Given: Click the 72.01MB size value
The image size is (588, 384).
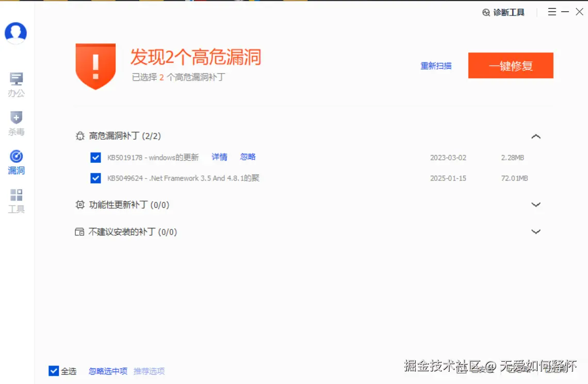Looking at the screenshot, I should [x=515, y=178].
